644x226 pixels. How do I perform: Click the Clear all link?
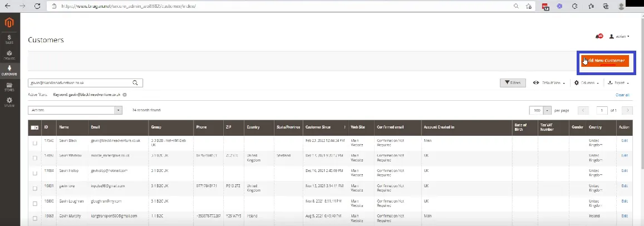622,95
